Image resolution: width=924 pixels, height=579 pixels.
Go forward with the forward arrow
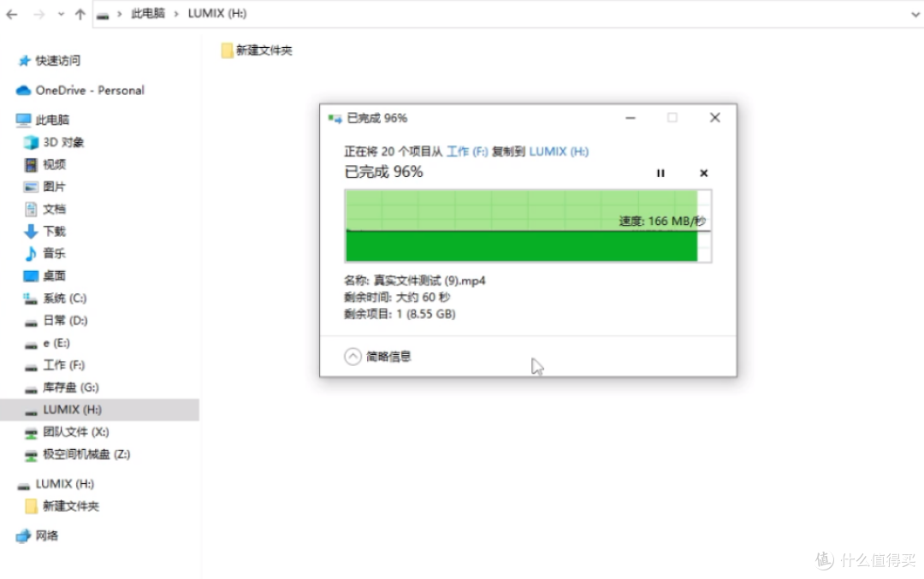(x=38, y=15)
